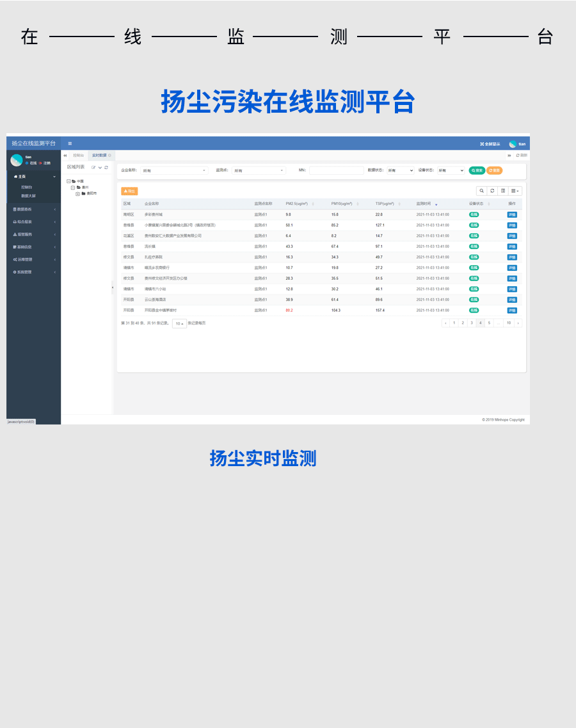The width and height of the screenshot is (576, 728).
Task: Collapse the 中国 tree node box
Action: pyautogui.click(x=68, y=181)
